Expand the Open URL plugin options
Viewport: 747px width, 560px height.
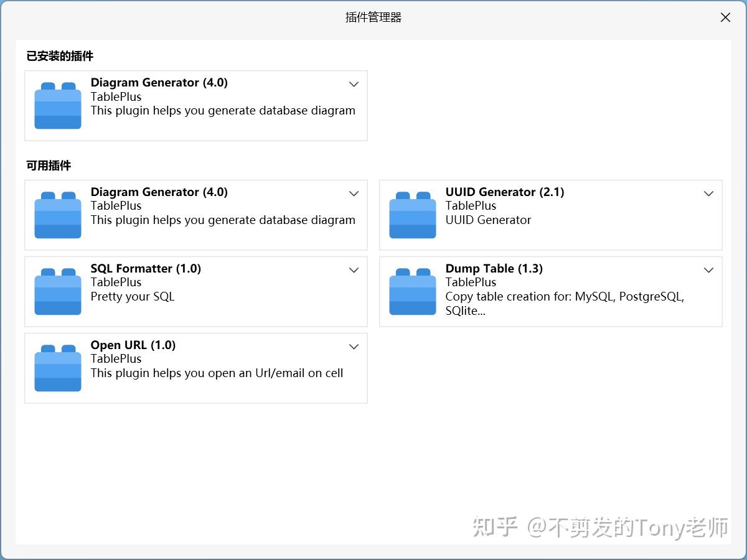coord(354,347)
